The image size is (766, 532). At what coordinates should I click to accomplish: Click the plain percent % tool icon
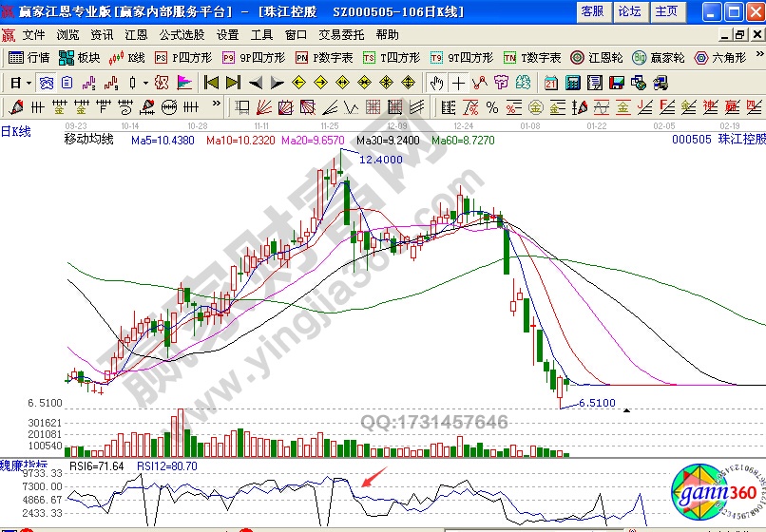(x=492, y=107)
